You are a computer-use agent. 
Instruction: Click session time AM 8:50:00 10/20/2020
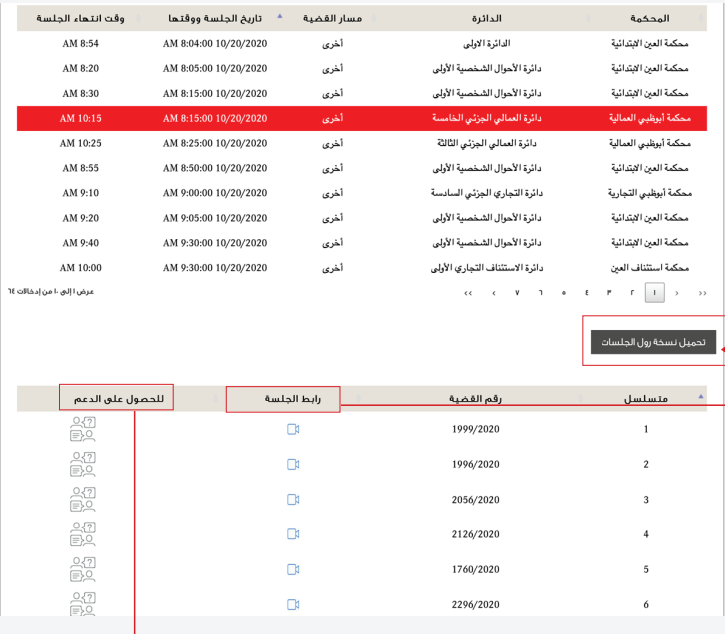[x=215, y=168]
